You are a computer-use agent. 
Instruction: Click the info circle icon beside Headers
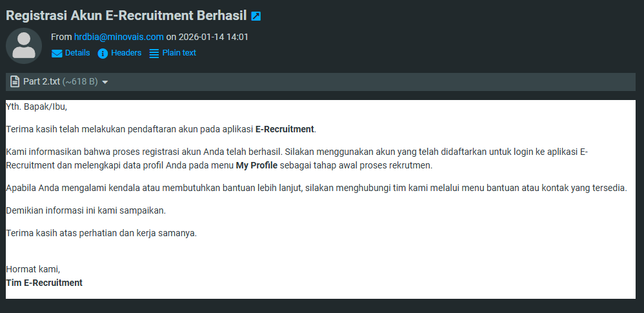[103, 54]
